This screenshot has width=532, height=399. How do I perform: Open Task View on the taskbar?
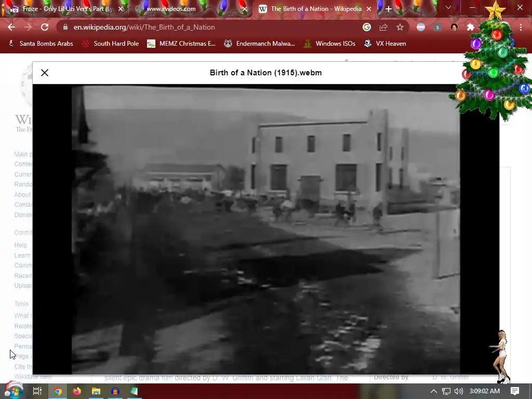pyautogui.click(x=37, y=391)
